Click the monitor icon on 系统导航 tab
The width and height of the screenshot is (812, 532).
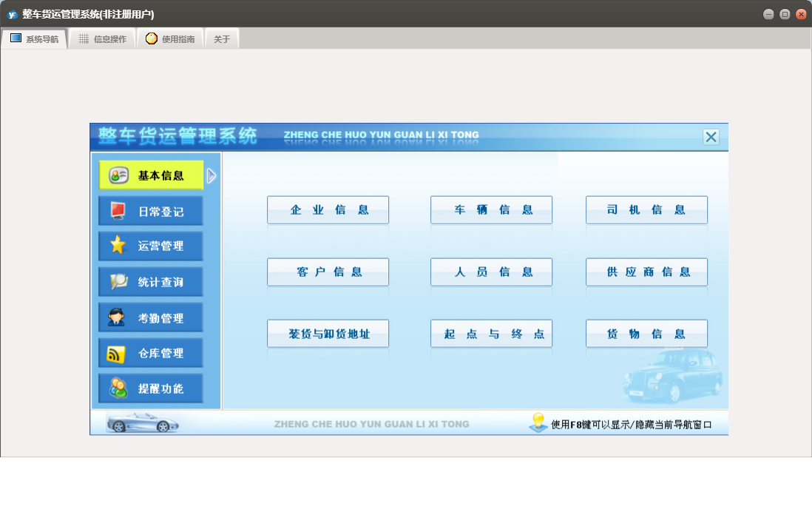[16, 38]
